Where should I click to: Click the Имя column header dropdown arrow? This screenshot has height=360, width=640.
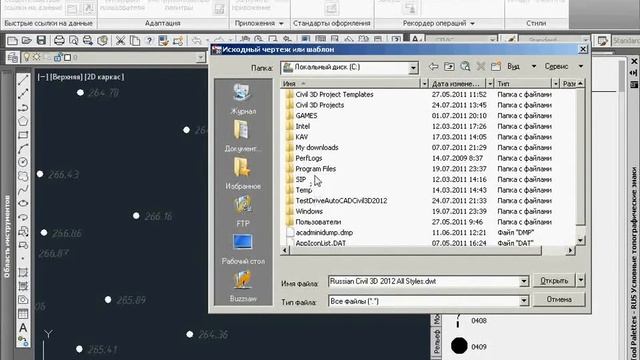click(424, 84)
